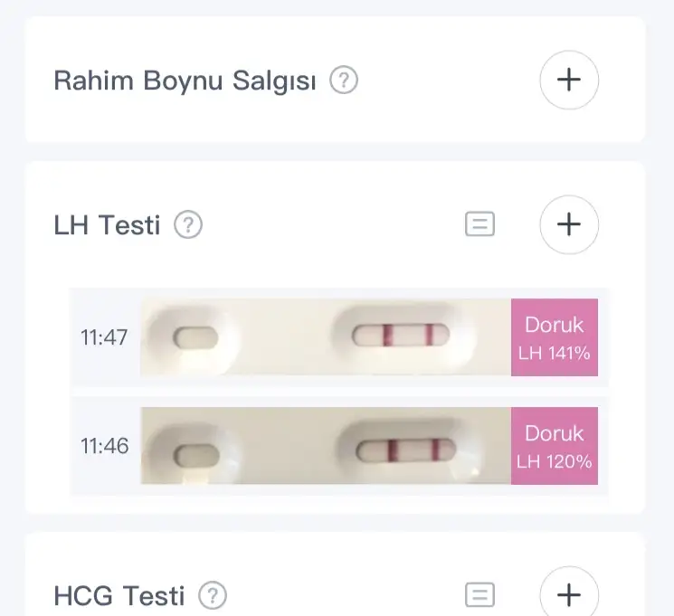
Task: Click the pink Doruk LH 120% badge
Action: [555, 446]
